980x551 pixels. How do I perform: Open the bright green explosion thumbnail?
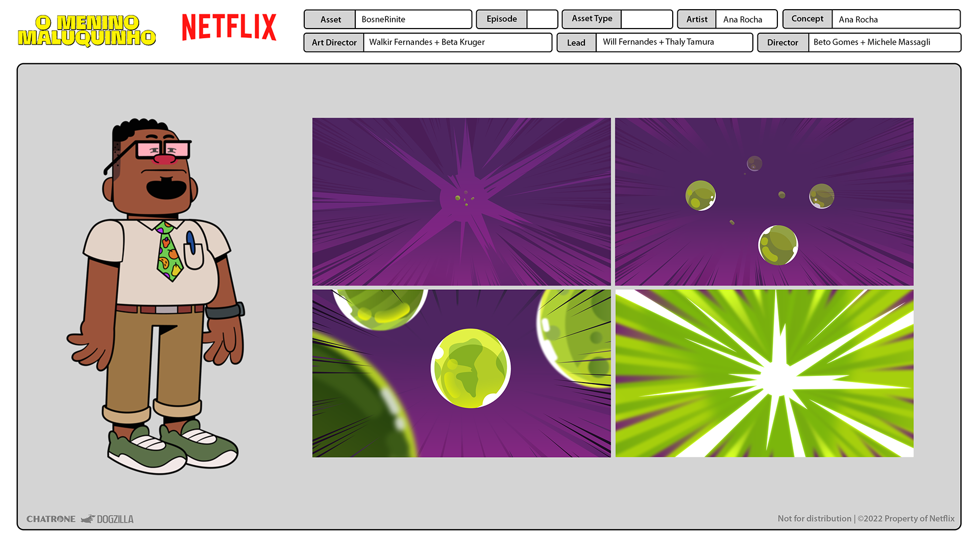[764, 373]
